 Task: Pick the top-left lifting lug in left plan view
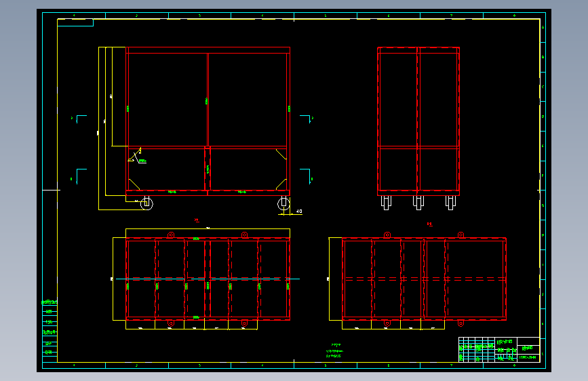click(x=171, y=235)
